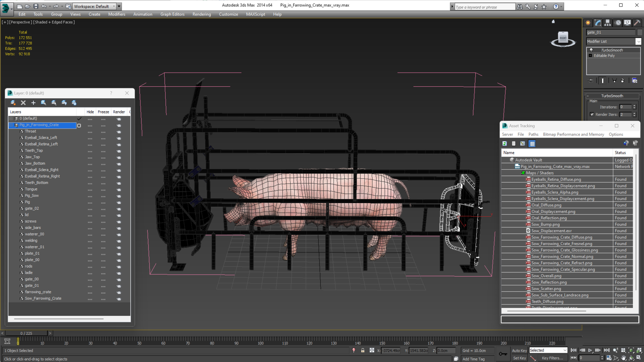Open the Rendering menu
Screen dimensions: 644x362
(x=202, y=14)
